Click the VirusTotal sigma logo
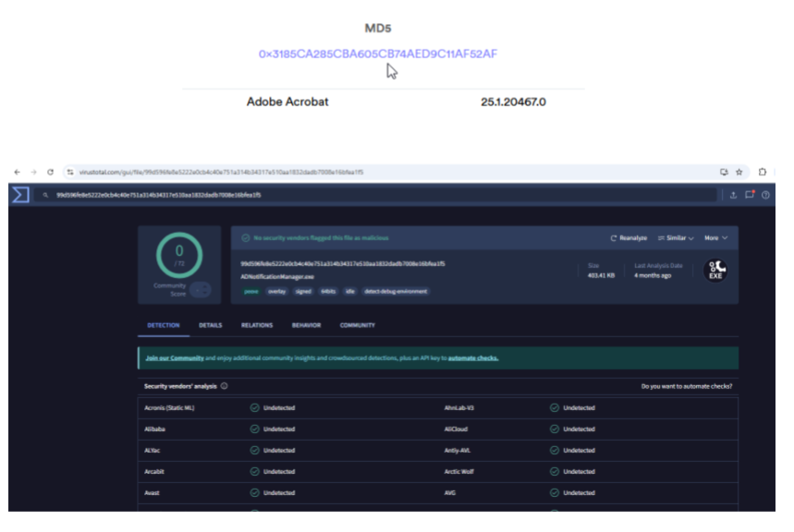Viewport: 794px width, 532px height. (20, 195)
